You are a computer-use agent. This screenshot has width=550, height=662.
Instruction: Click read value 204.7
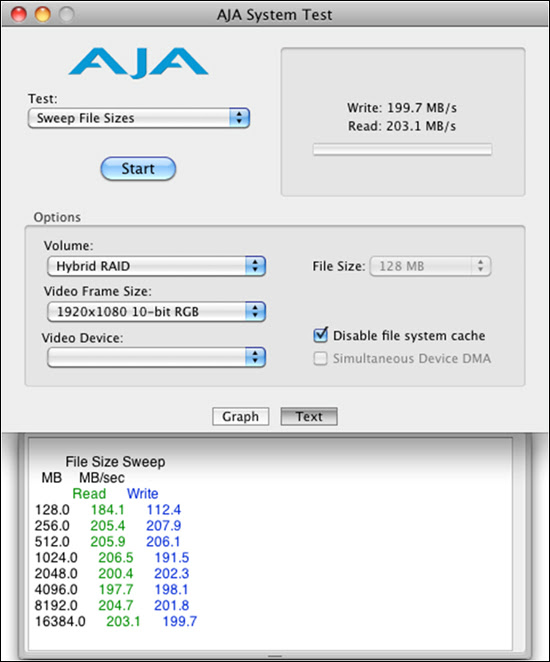tap(116, 605)
